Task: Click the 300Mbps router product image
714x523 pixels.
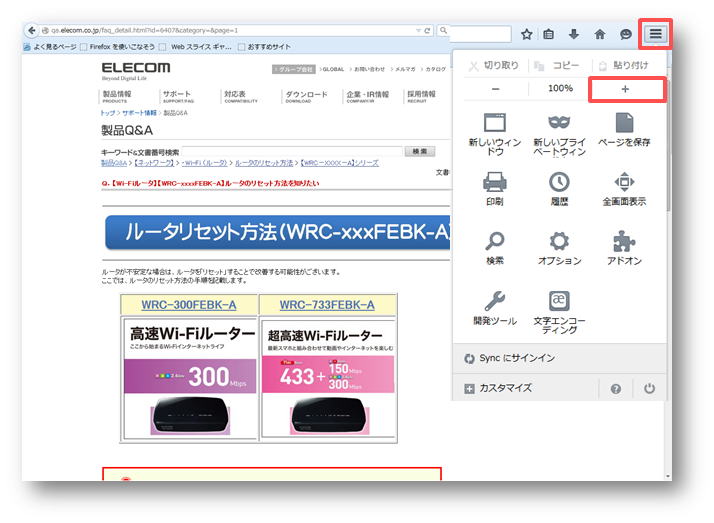Action: click(190, 378)
